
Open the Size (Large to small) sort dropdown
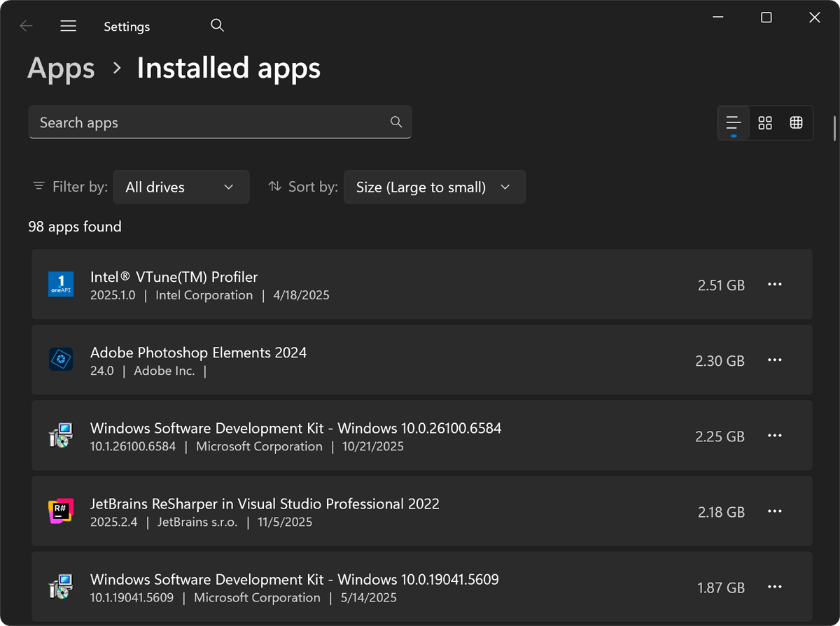[x=435, y=187]
